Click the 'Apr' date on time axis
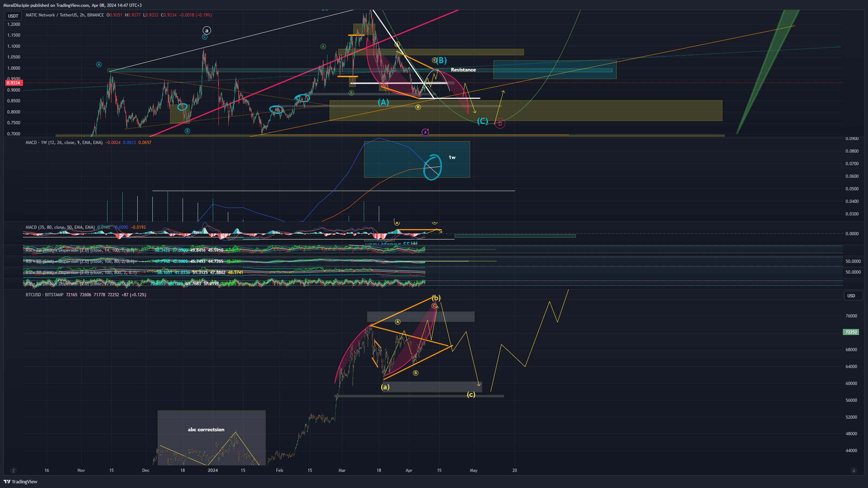Screen dimensions: 868x488 (409, 470)
